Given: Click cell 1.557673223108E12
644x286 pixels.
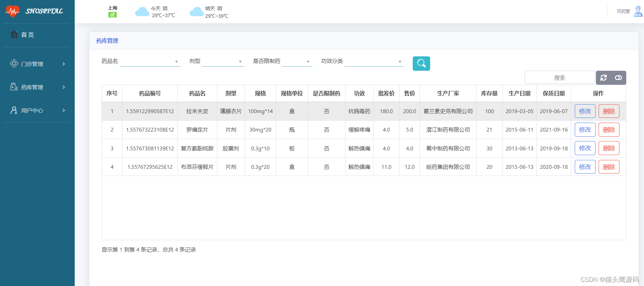Looking at the screenshot, I should click(150, 130).
